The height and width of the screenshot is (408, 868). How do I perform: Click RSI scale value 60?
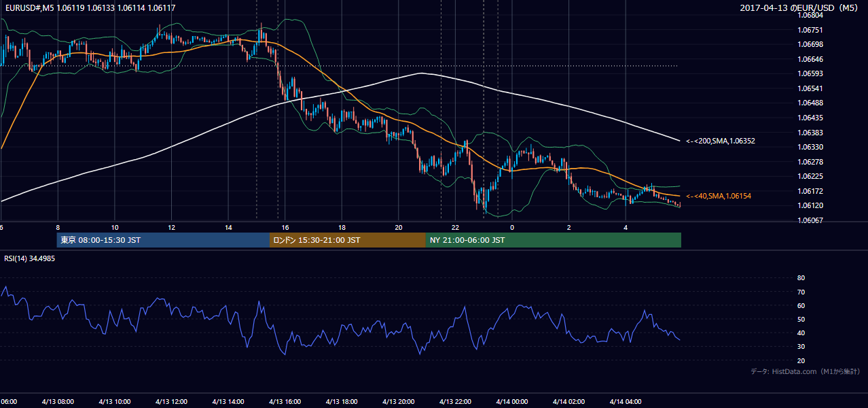(x=801, y=305)
